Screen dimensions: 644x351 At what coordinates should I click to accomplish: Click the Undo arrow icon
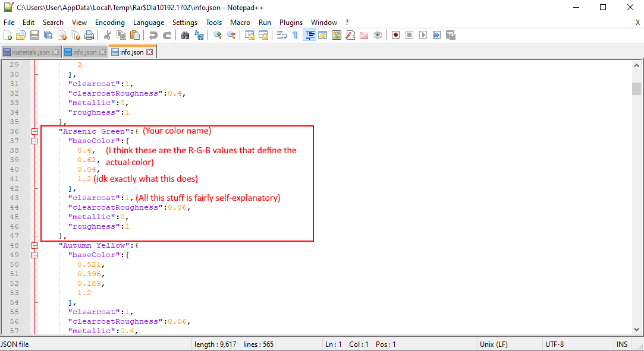pyautogui.click(x=153, y=35)
